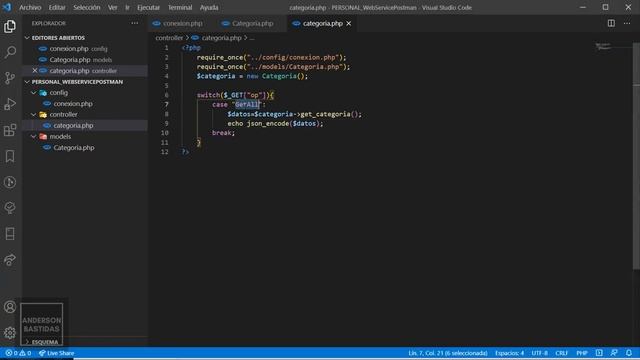640x360 pixels.
Task: Click controller breadcrumb segment
Action: 169,38
